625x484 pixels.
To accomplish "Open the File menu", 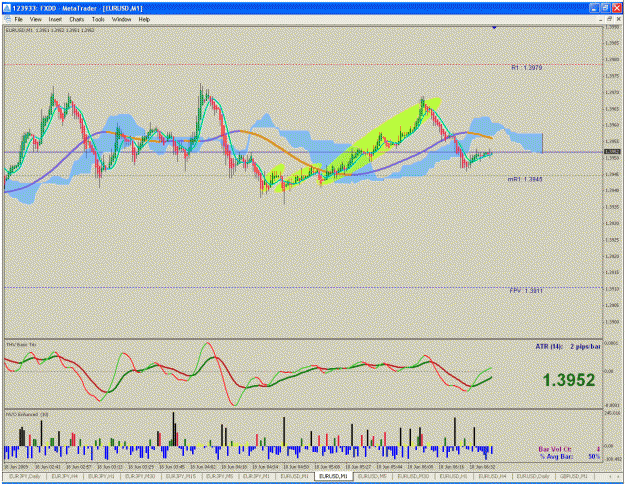I will (x=18, y=19).
